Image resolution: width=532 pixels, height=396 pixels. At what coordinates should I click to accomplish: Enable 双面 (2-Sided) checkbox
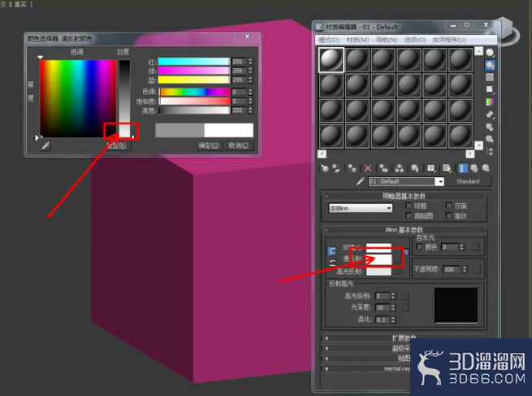pos(448,206)
